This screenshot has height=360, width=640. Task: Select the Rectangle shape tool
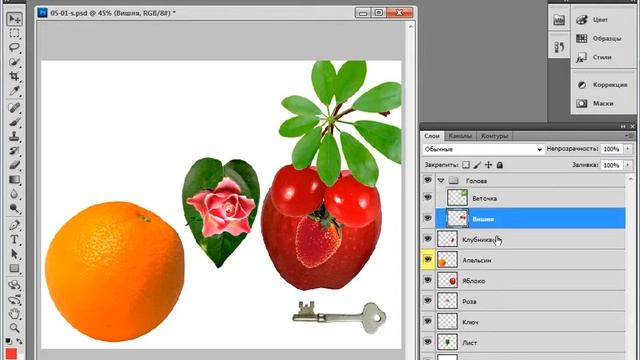[14, 268]
